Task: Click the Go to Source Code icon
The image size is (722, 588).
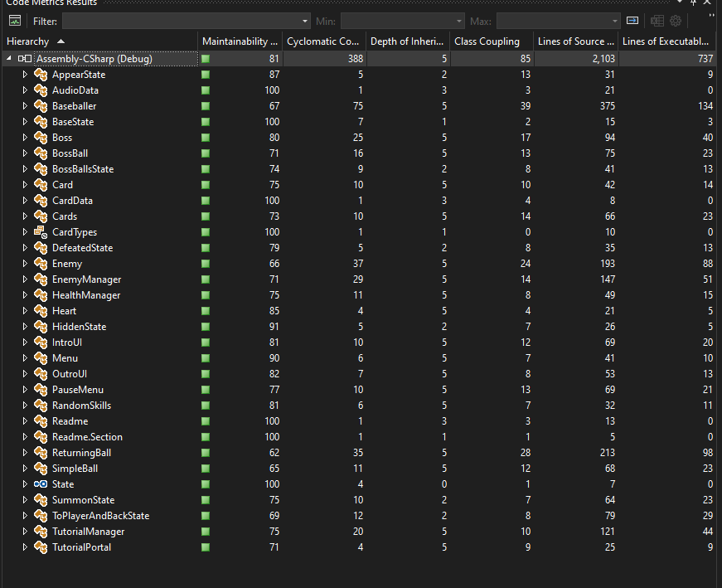Action: coord(632,21)
